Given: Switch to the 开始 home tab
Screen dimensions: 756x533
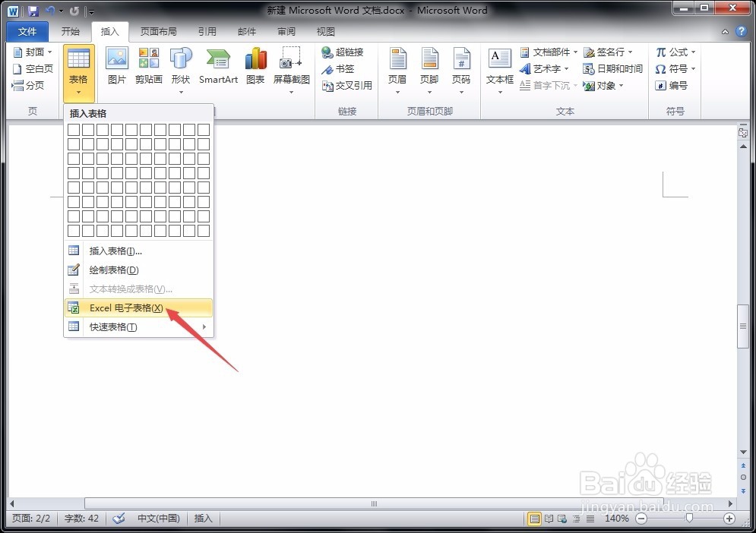Looking at the screenshot, I should coord(71,32).
